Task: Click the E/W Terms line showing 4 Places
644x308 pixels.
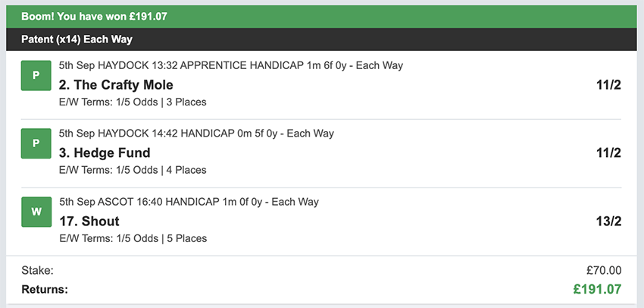Action: [x=133, y=170]
